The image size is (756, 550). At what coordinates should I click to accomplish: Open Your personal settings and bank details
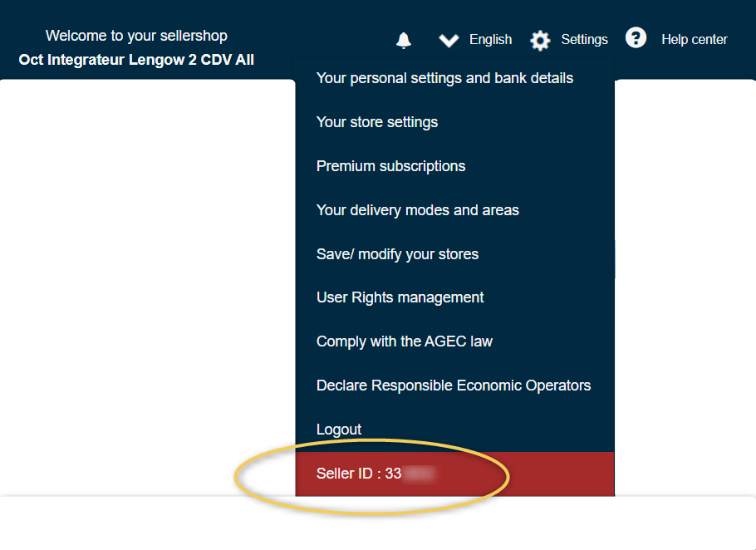444,78
